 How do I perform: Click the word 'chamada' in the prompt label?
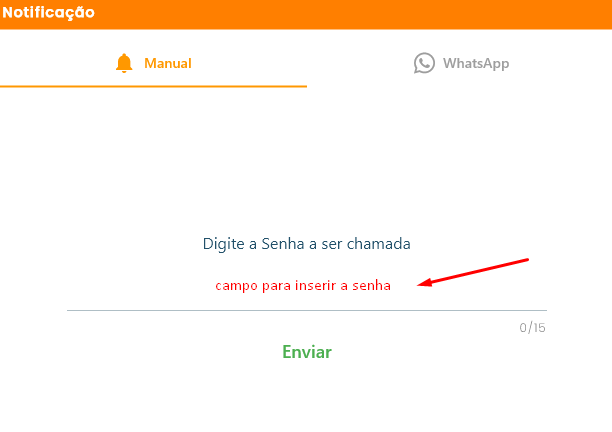point(379,244)
